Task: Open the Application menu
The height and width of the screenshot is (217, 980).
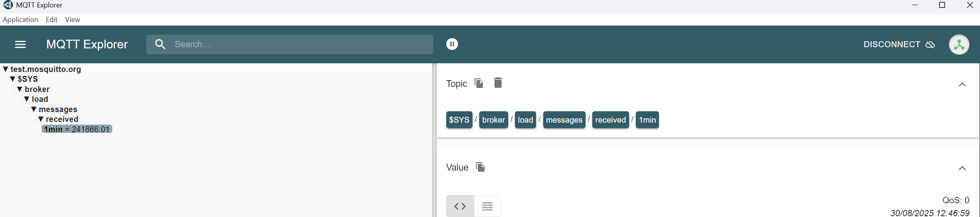Action: click(x=20, y=20)
